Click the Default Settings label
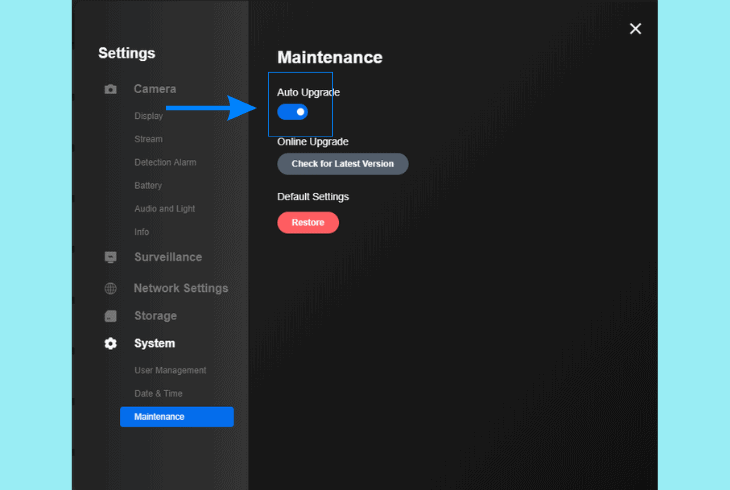 [313, 197]
